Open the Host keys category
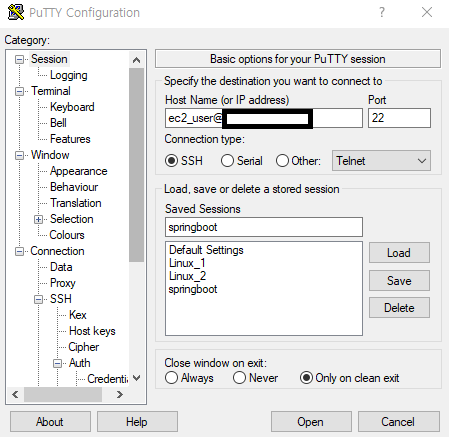 (92, 331)
